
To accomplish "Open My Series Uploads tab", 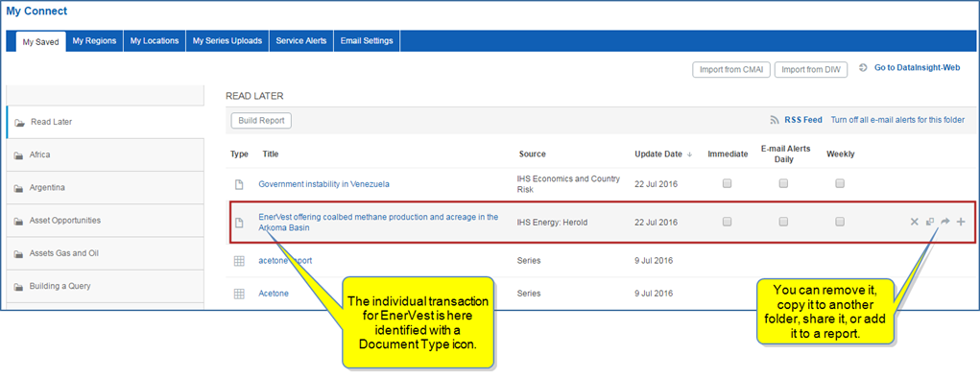I will pyautogui.click(x=227, y=40).
